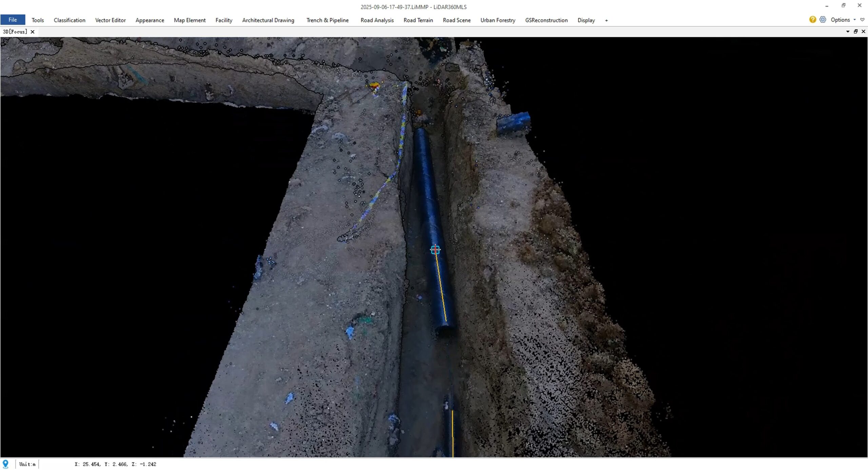Go to the Road Analysis tab
Viewport: 868px width, 470px height.
377,20
